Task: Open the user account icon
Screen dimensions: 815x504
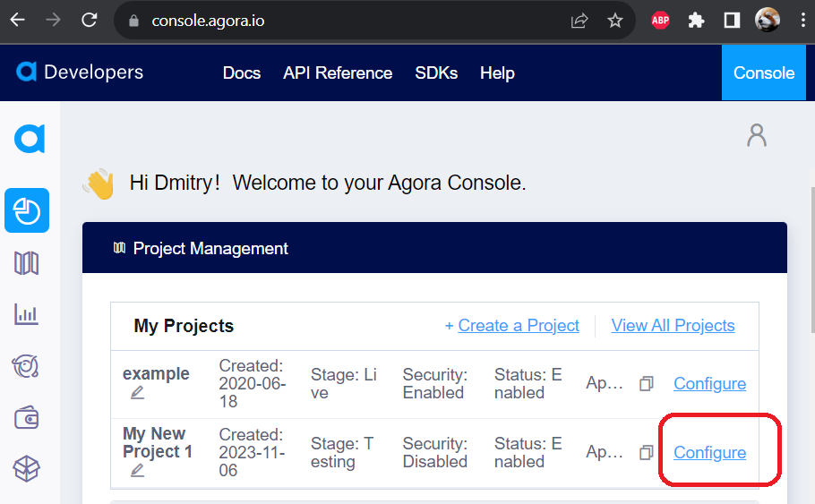Action: [x=757, y=135]
